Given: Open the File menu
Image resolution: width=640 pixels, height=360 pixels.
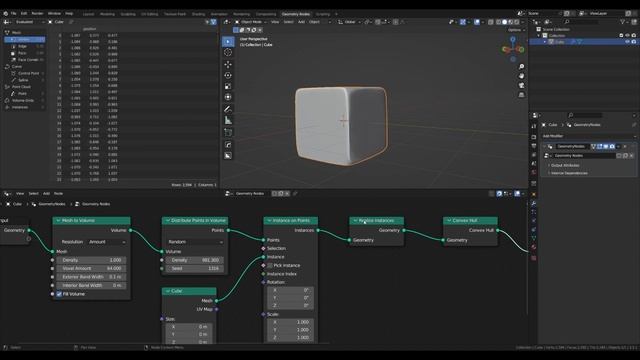Looking at the screenshot, I should pos(13,13).
